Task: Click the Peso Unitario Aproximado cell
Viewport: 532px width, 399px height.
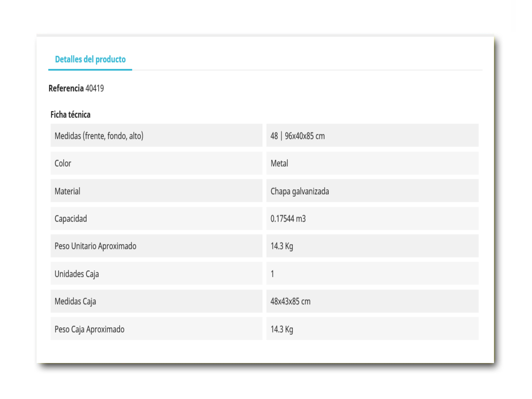Action: 156,246
